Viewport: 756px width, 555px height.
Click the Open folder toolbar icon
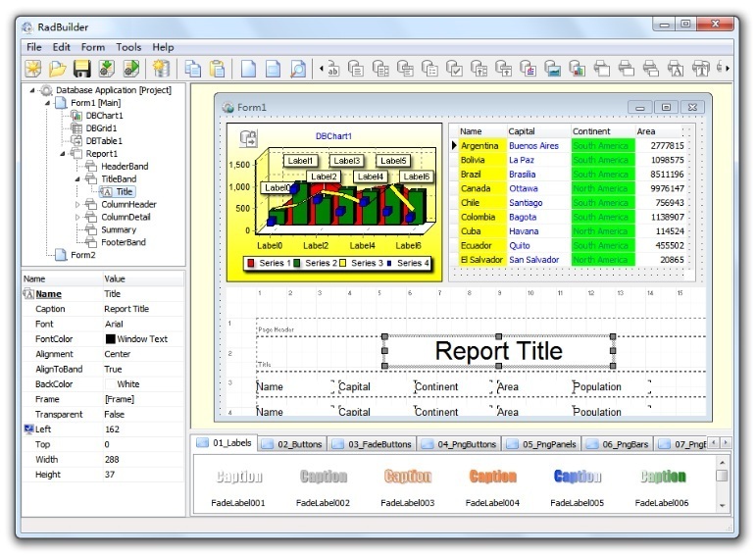point(58,69)
